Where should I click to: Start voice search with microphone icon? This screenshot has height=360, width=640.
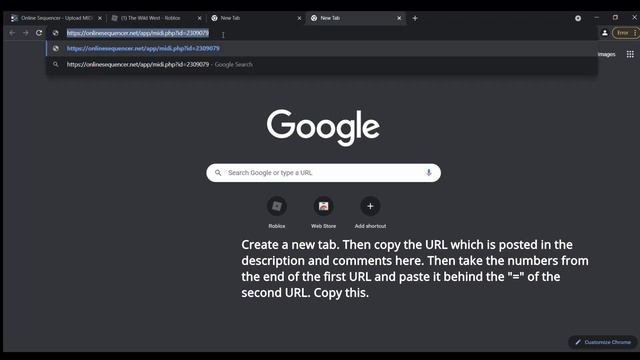click(429, 173)
